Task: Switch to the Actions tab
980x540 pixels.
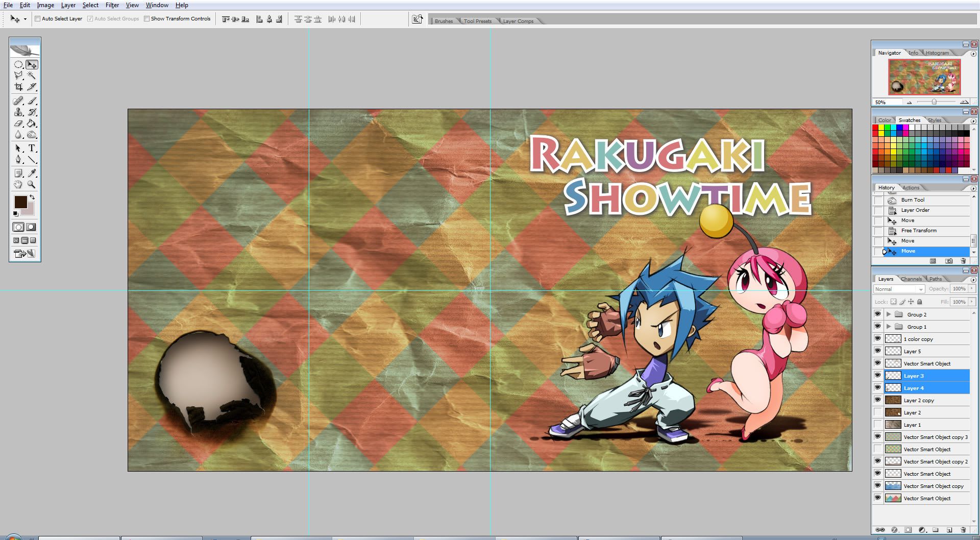Action: pyautogui.click(x=911, y=188)
